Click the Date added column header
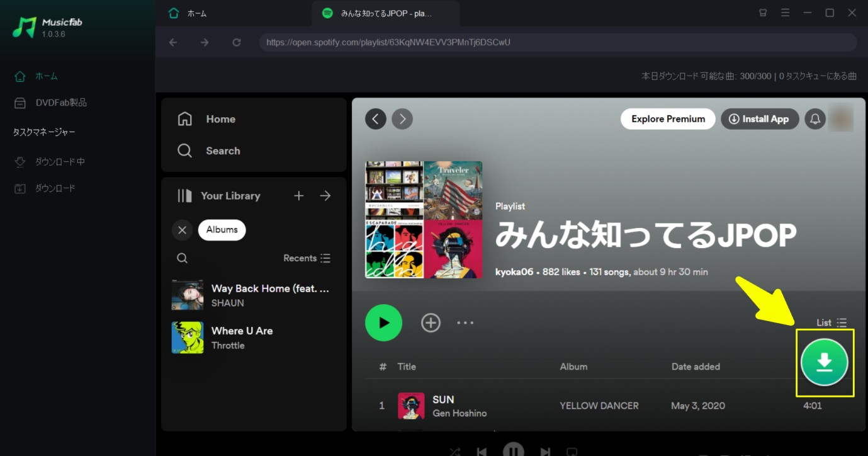The width and height of the screenshot is (868, 456). [696, 367]
